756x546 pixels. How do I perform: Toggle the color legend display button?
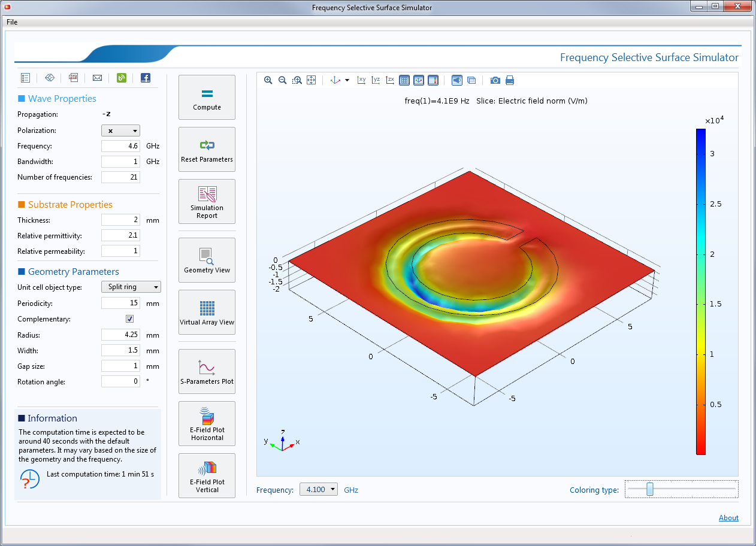(x=433, y=80)
